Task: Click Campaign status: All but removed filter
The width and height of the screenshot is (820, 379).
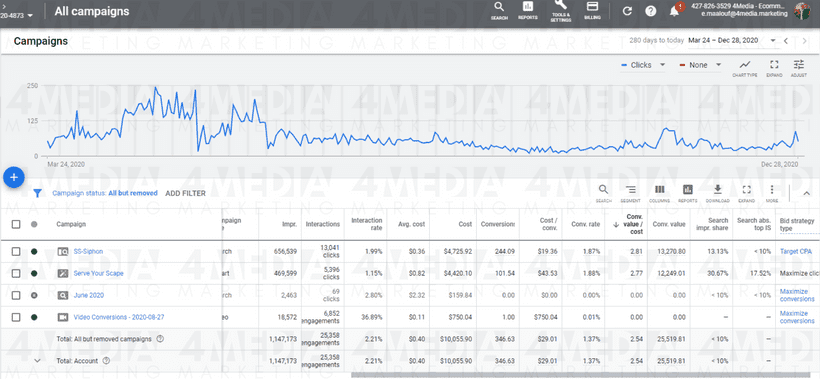Action: coord(105,193)
